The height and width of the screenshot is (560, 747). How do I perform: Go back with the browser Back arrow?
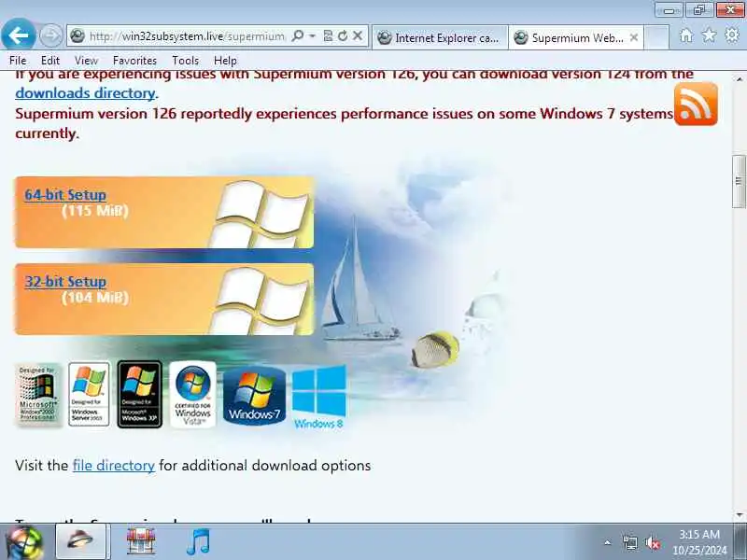[x=18, y=35]
